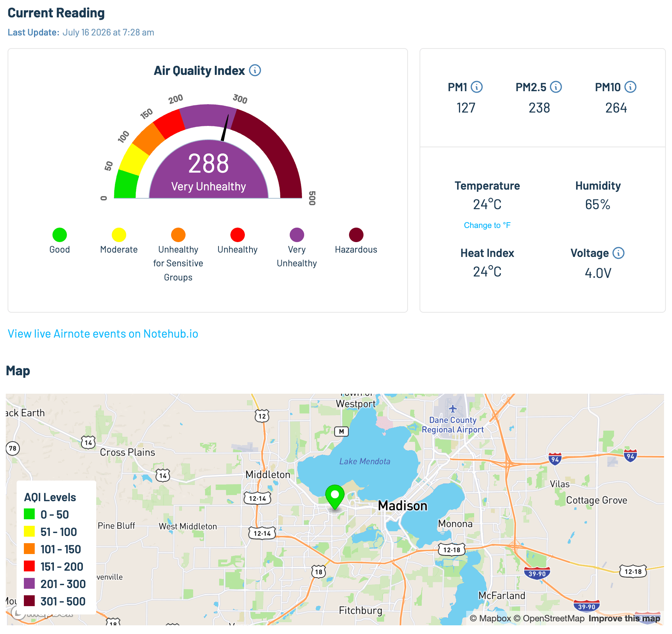Click Dane County Regional Airport label
This screenshot has width=672, height=634.
(x=453, y=425)
